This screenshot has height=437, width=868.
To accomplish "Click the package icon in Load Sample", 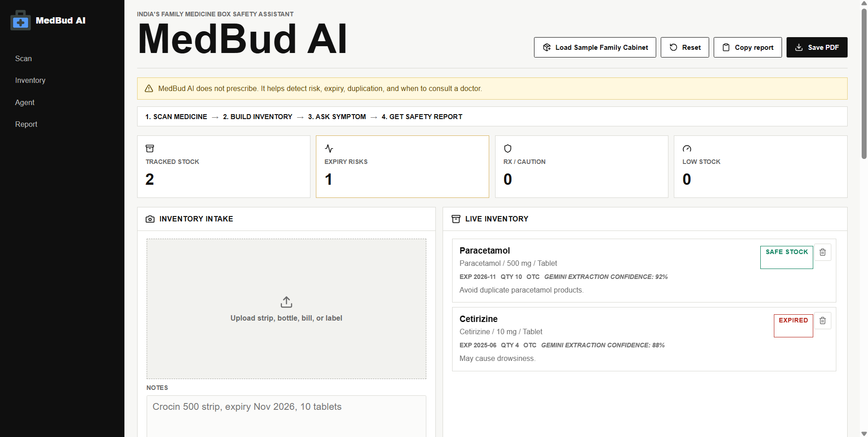I will 547,47.
